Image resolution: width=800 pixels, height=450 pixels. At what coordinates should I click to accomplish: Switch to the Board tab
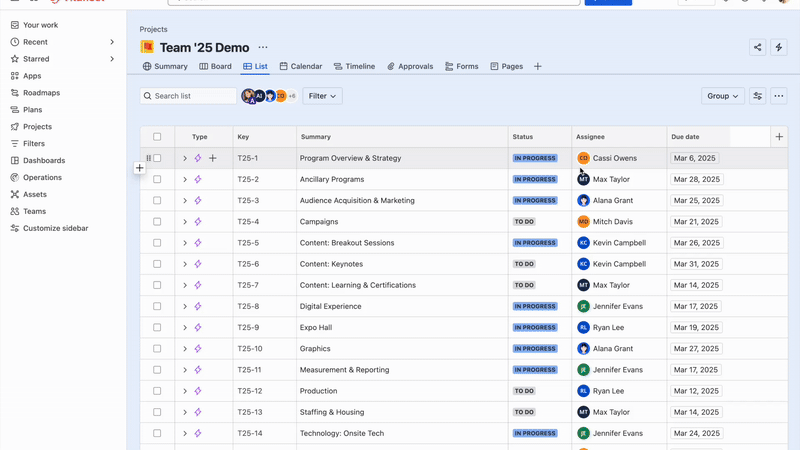[x=215, y=66]
